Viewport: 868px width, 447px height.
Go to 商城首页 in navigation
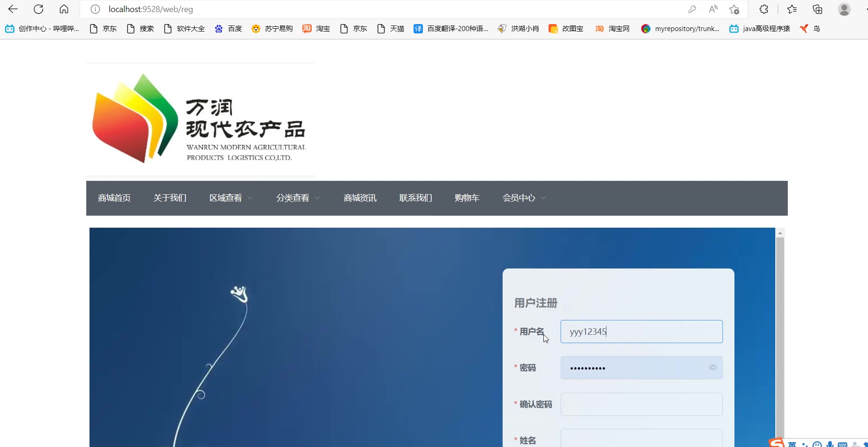pyautogui.click(x=114, y=198)
